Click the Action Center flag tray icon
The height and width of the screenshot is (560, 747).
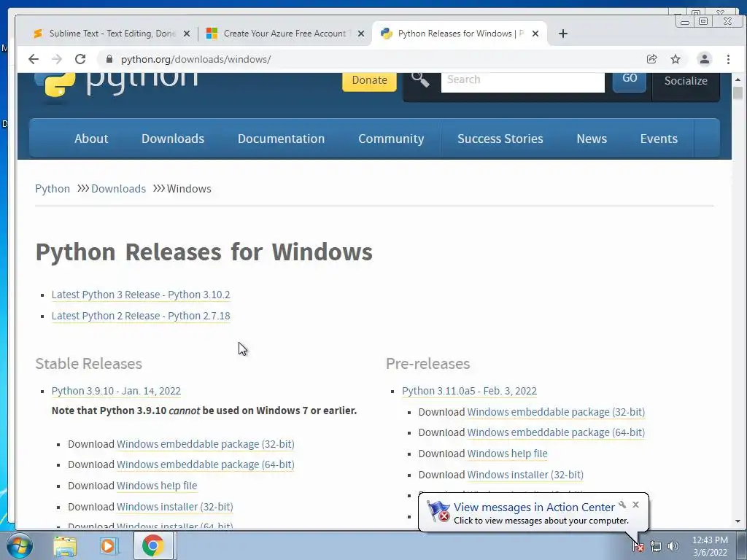point(638,546)
